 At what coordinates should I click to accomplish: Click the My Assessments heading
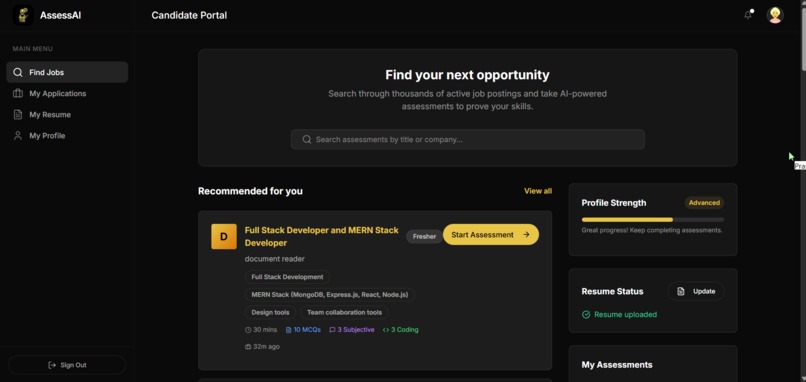617,365
